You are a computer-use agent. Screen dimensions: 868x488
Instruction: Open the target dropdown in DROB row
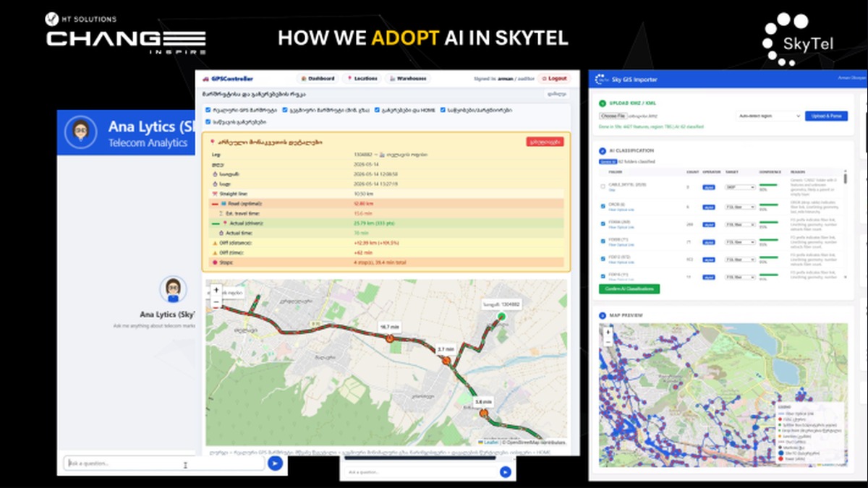[x=739, y=207]
